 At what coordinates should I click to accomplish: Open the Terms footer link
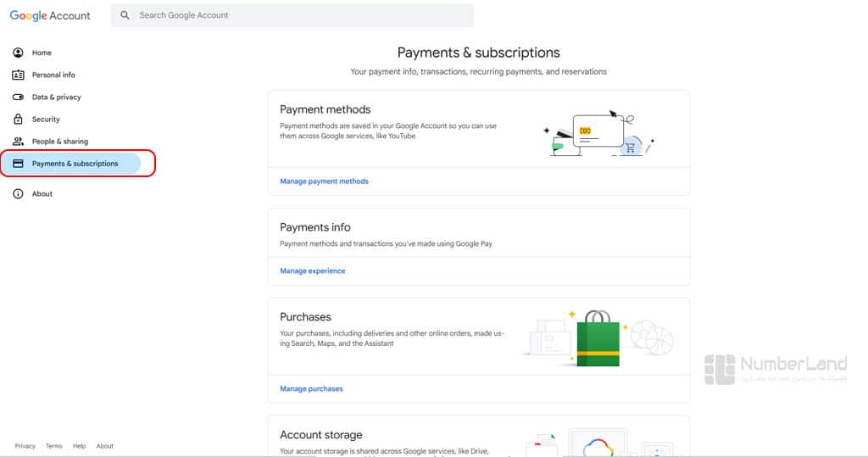pyautogui.click(x=53, y=446)
